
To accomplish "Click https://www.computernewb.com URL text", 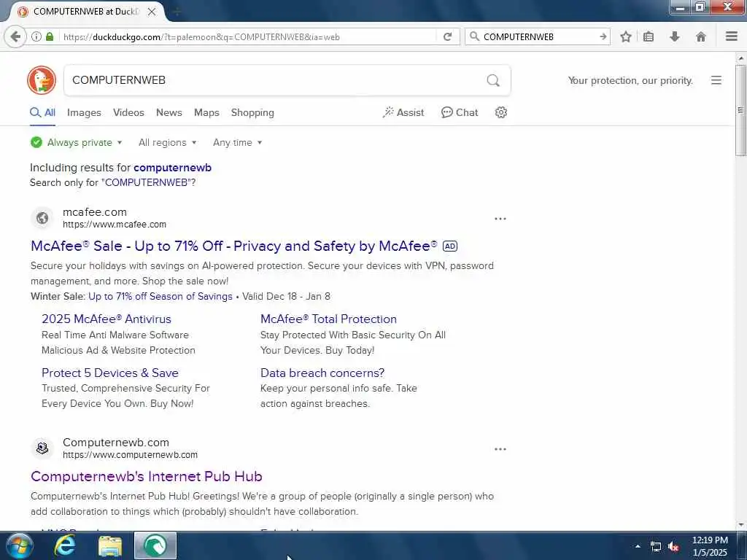I will 130,455.
